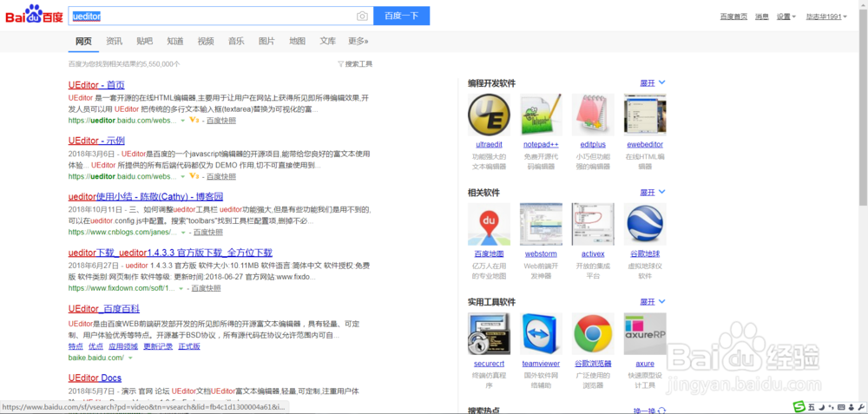Click the 谷歌地球 globe icon
Screen dimensions: 868x414
[x=645, y=224]
